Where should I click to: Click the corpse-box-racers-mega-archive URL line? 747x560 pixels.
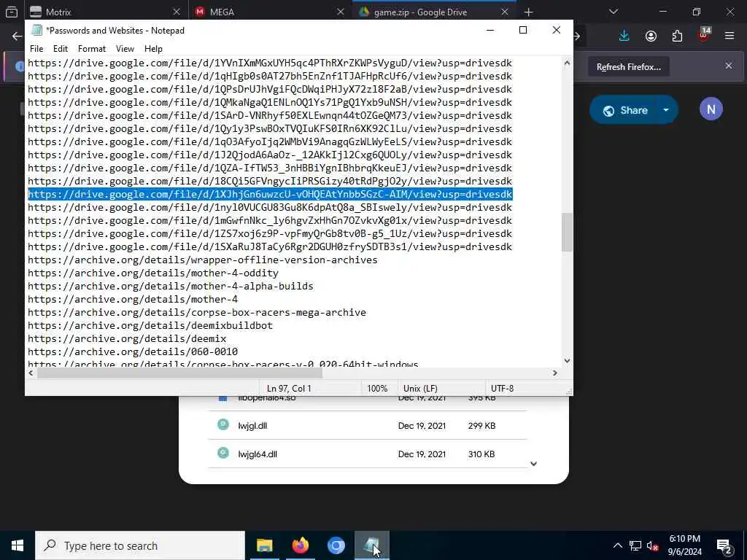(197, 312)
